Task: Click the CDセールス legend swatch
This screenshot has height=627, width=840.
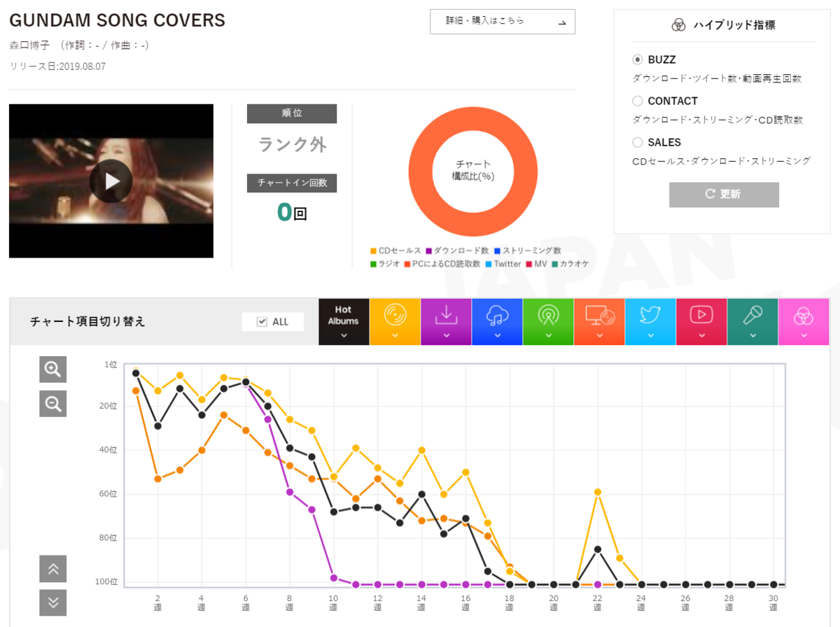Action: click(x=374, y=251)
